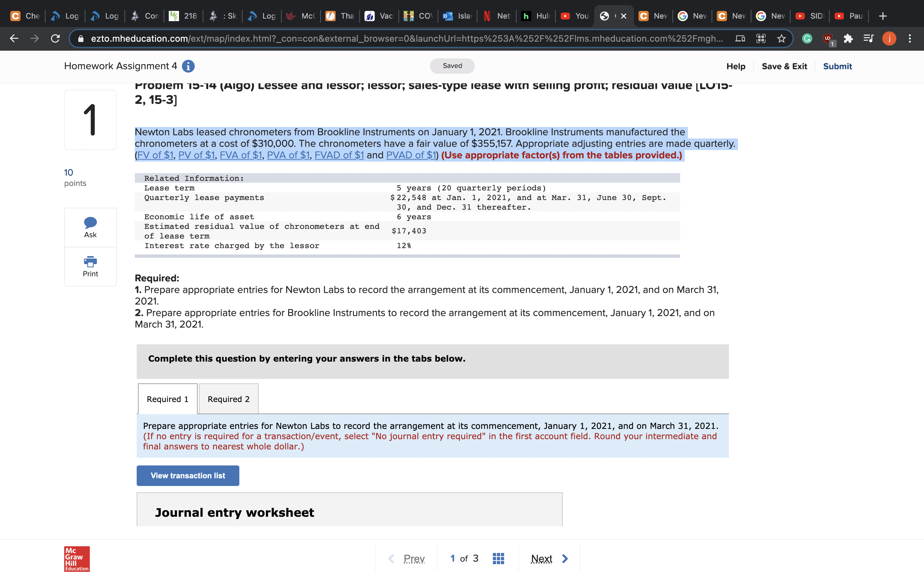Click the browser address bar

pyautogui.click(x=405, y=38)
